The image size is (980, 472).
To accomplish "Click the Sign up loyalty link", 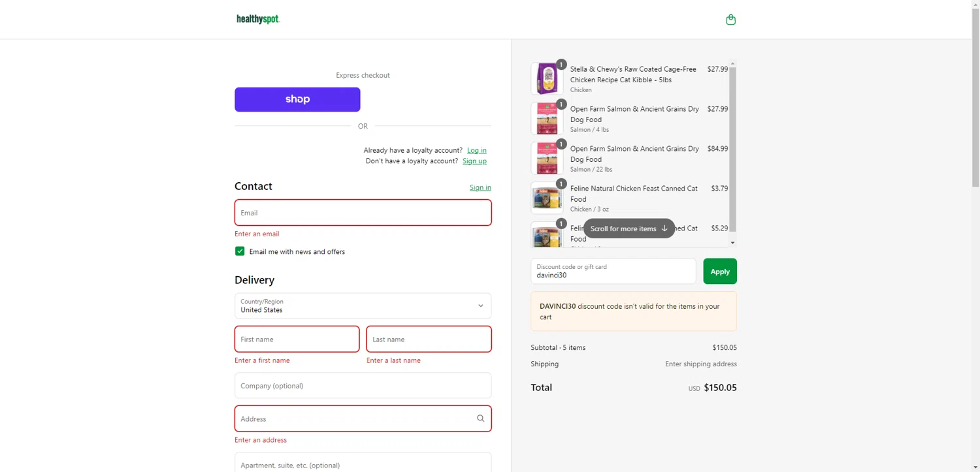I will coord(474,161).
